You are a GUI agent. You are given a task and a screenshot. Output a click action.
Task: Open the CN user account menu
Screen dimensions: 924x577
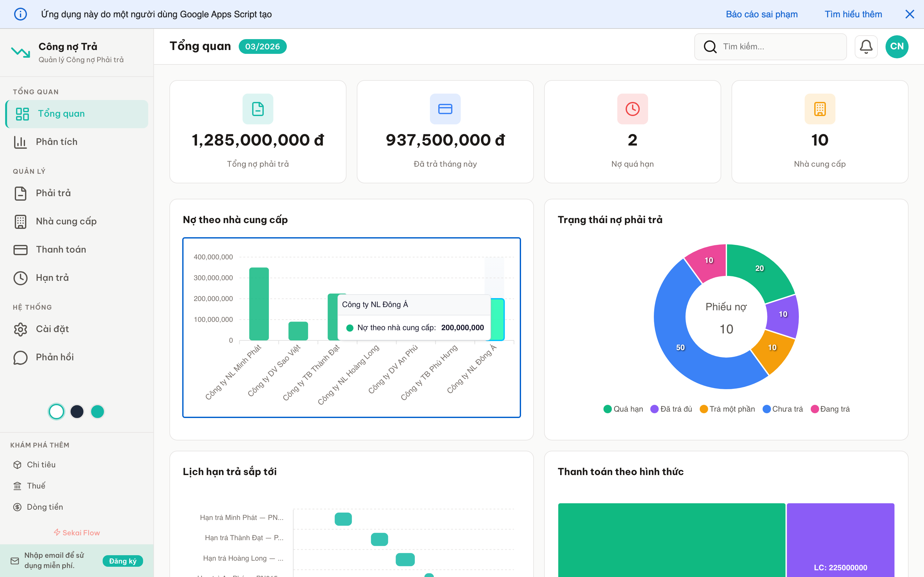click(897, 46)
